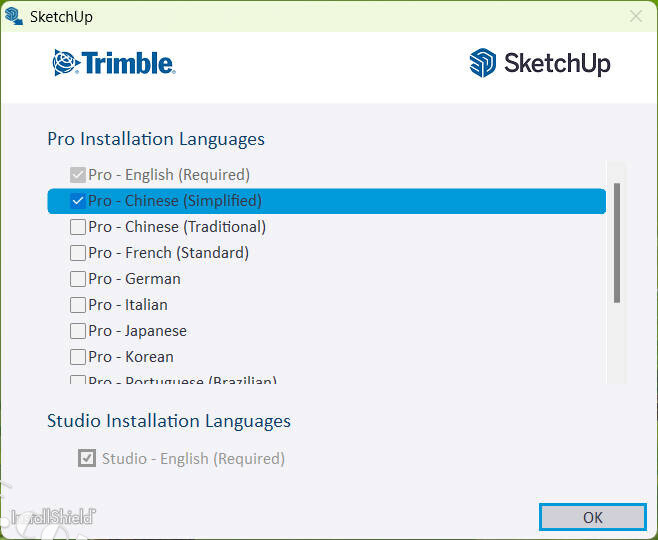The height and width of the screenshot is (540, 658).
Task: Uncheck Pro - Chinese (Simplified) checkbox
Action: click(78, 201)
